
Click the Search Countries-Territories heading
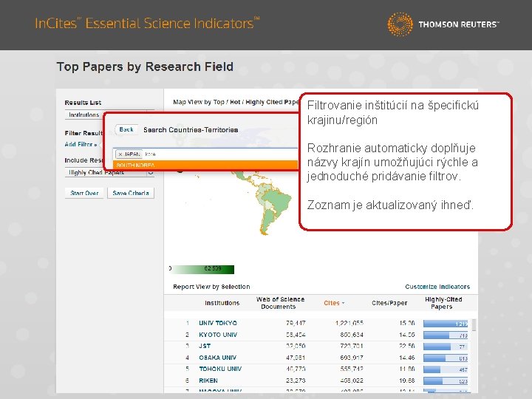click(x=191, y=129)
